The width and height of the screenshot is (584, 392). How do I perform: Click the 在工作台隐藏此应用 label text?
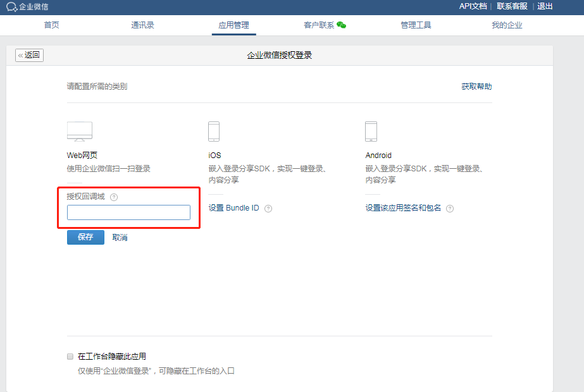pos(112,357)
